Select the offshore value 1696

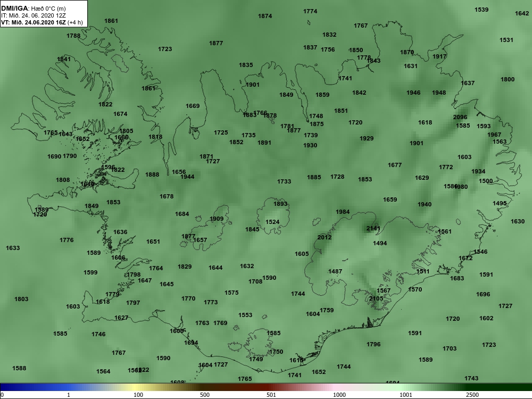(483, 294)
